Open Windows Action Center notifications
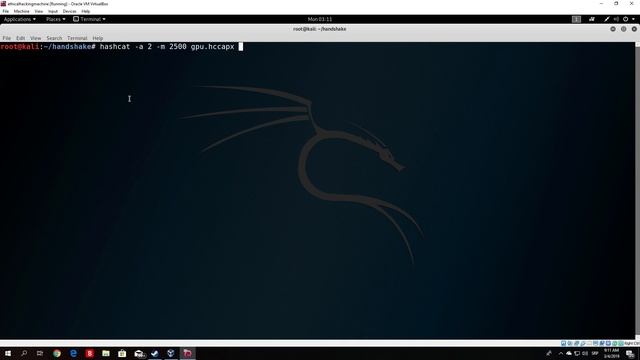 pos(630,353)
